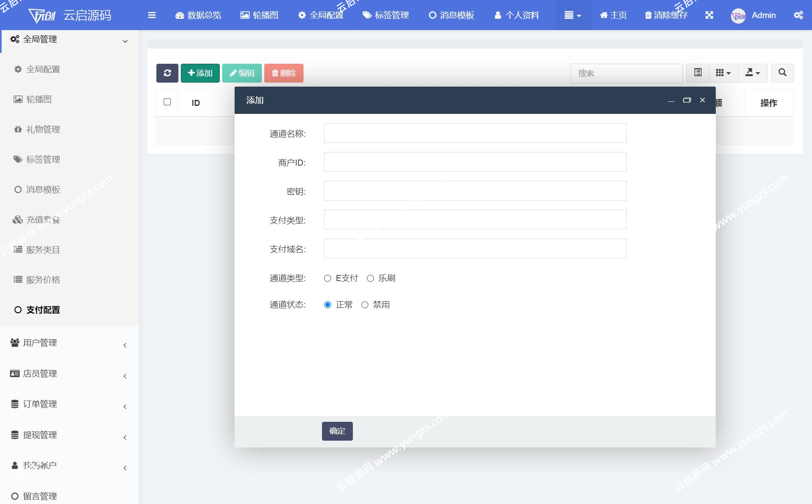Switch table to list view icon
This screenshot has width=812, height=504.
coord(697,73)
